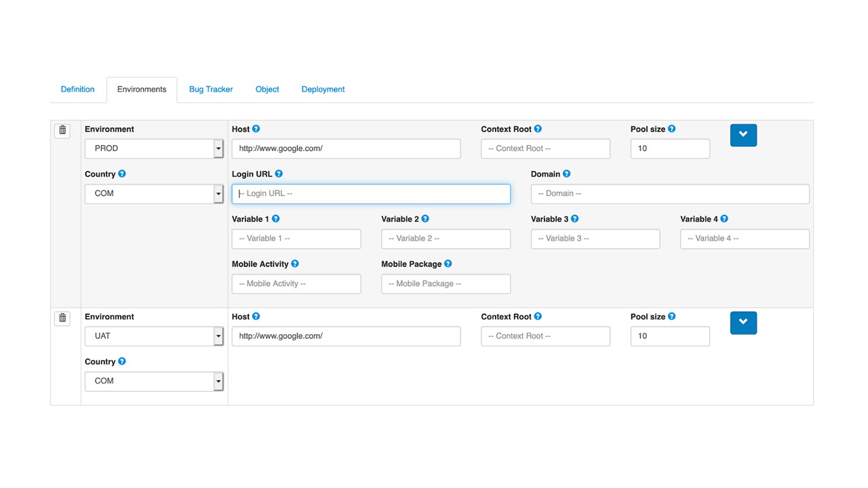
Task: Collapse the PROD row using blue chevron button
Action: point(743,135)
